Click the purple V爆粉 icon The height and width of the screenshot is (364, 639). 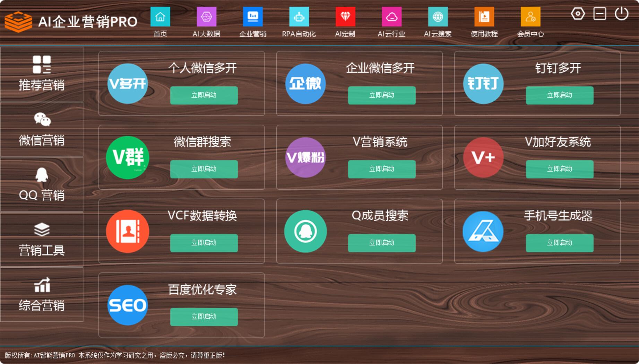[x=305, y=157]
